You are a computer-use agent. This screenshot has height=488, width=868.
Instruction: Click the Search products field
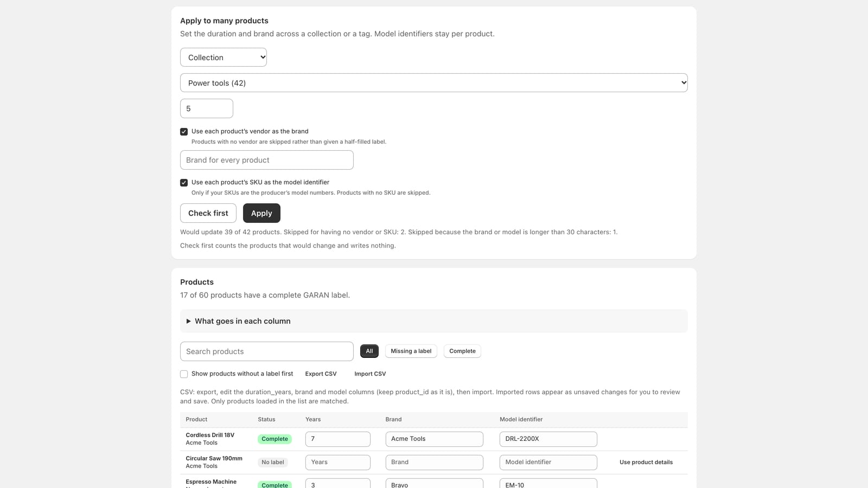point(267,351)
